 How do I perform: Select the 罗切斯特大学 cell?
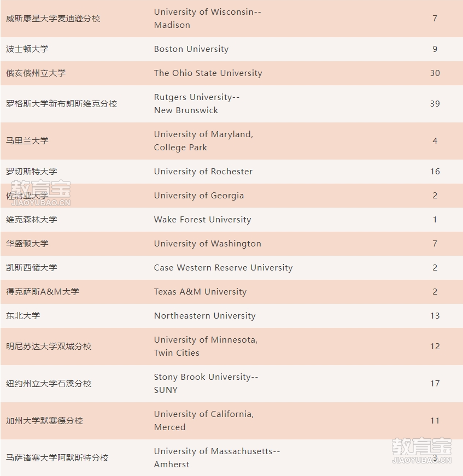point(31,171)
